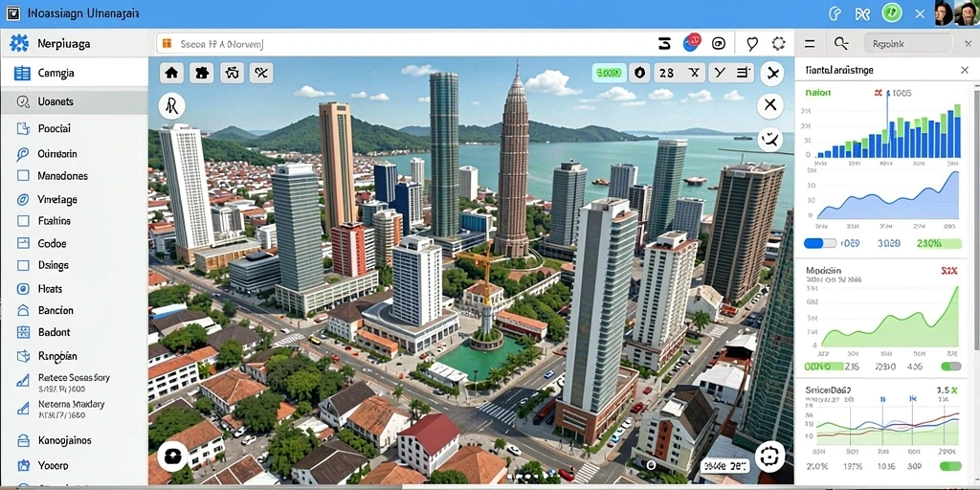Image resolution: width=980 pixels, height=490 pixels.
Task: Click the green 3000 badge in viewport toolbar
Action: (x=609, y=73)
